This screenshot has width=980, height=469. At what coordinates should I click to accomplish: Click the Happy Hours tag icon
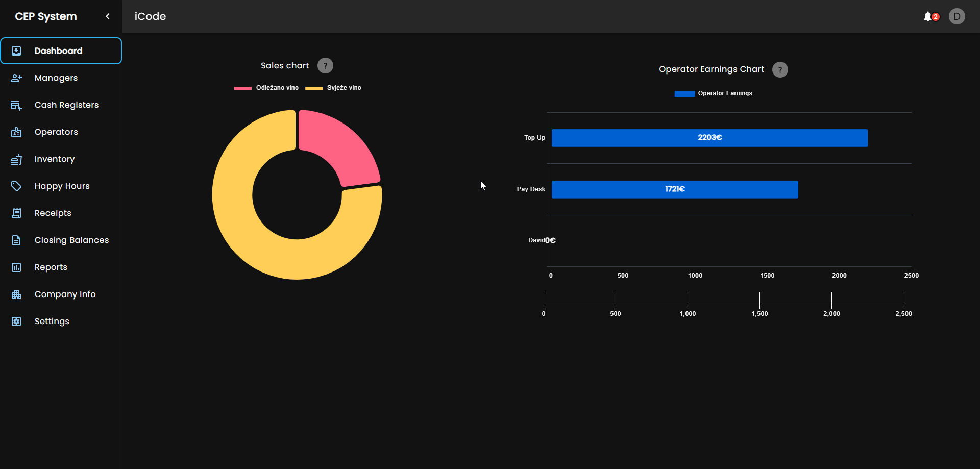[16, 186]
